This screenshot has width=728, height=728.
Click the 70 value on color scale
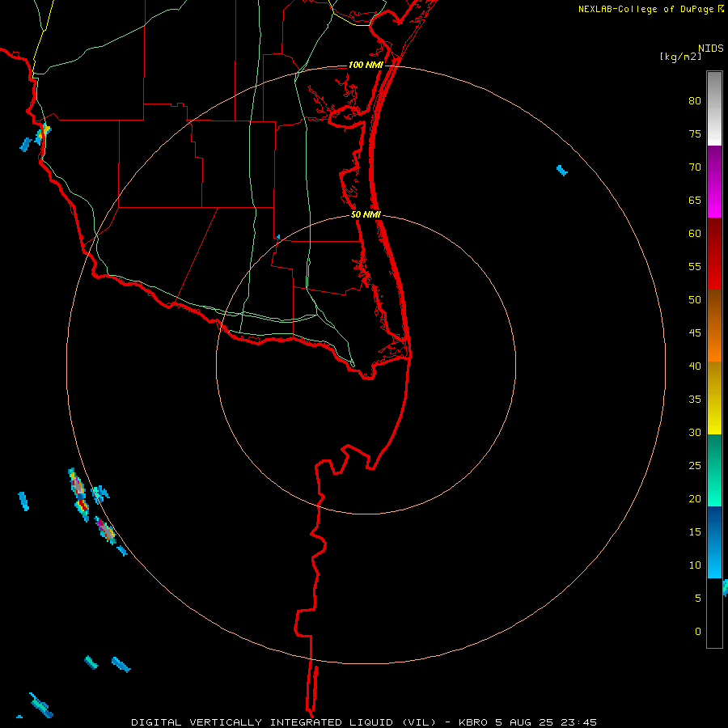click(x=695, y=167)
